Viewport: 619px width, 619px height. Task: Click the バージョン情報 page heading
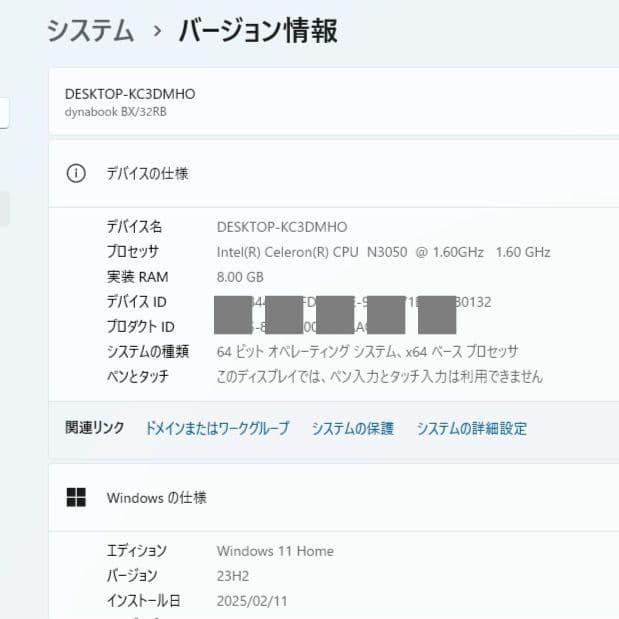coord(258,30)
